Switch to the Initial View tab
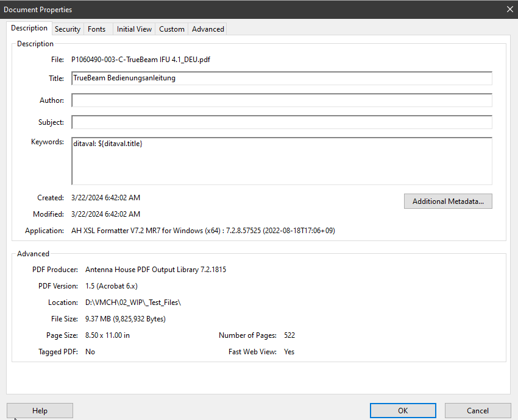The width and height of the screenshot is (518, 420). [134, 29]
